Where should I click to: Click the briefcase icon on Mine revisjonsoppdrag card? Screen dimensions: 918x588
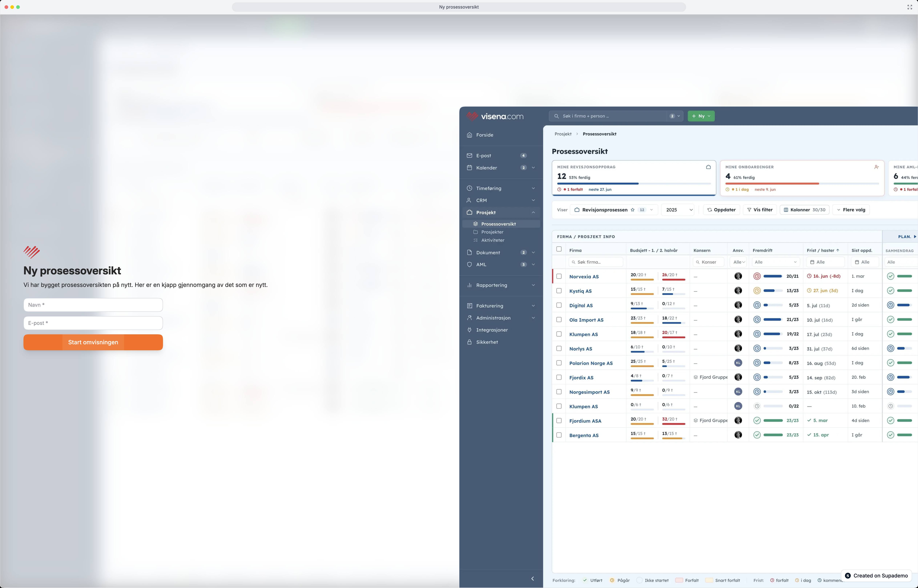[x=708, y=167]
